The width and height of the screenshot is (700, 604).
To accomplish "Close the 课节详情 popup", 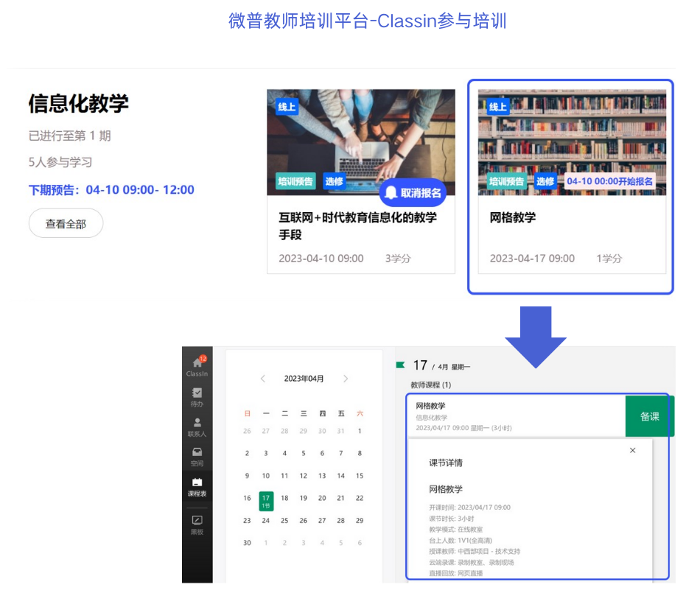I will pyautogui.click(x=633, y=451).
